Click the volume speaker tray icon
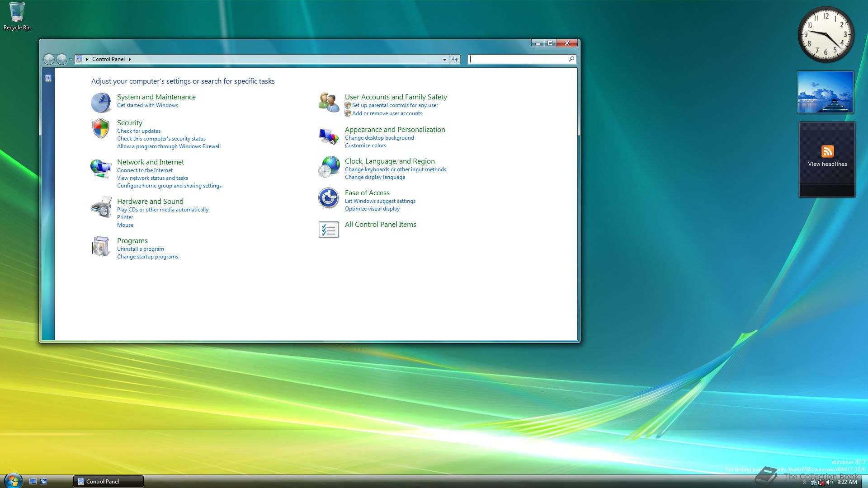The width and height of the screenshot is (868, 488). (x=830, y=482)
